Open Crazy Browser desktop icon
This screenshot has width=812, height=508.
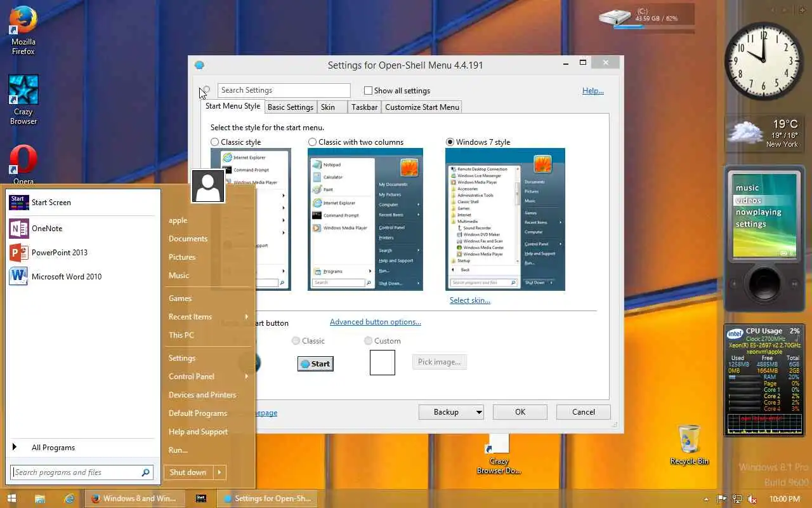coord(23,99)
